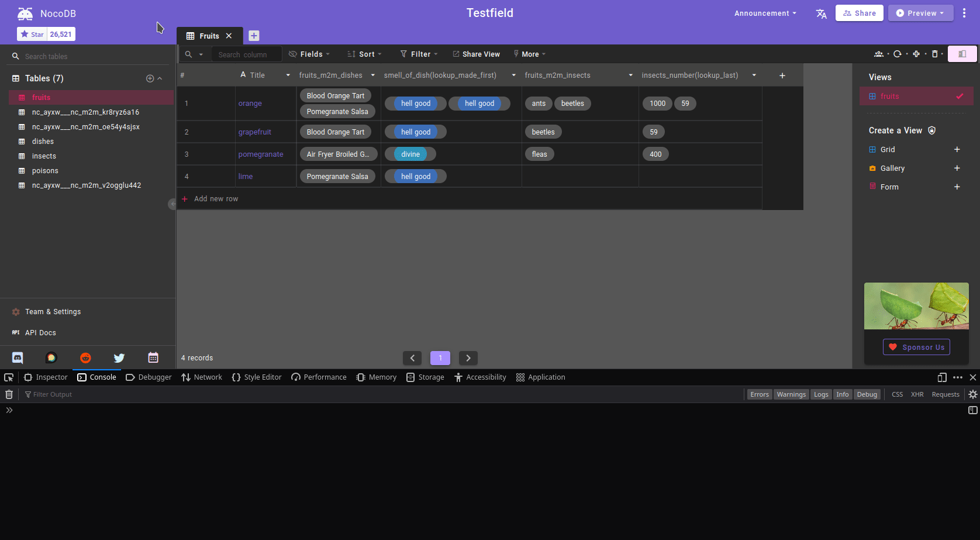Click the delete table data trash icon

(x=935, y=54)
